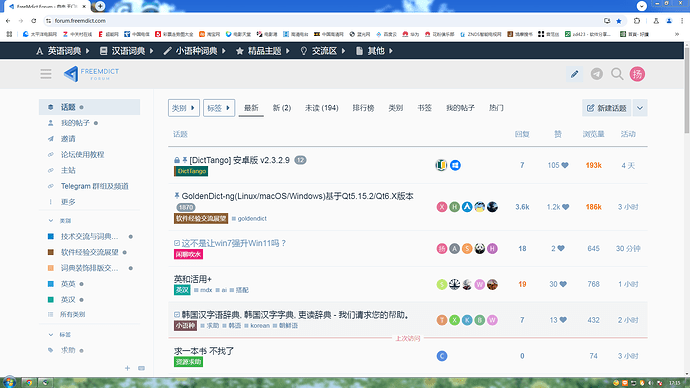Image resolution: width=690 pixels, height=388 pixels.
Task: Click the 1.2k likes heart on GoldenDict-ng
Action: 558,207
